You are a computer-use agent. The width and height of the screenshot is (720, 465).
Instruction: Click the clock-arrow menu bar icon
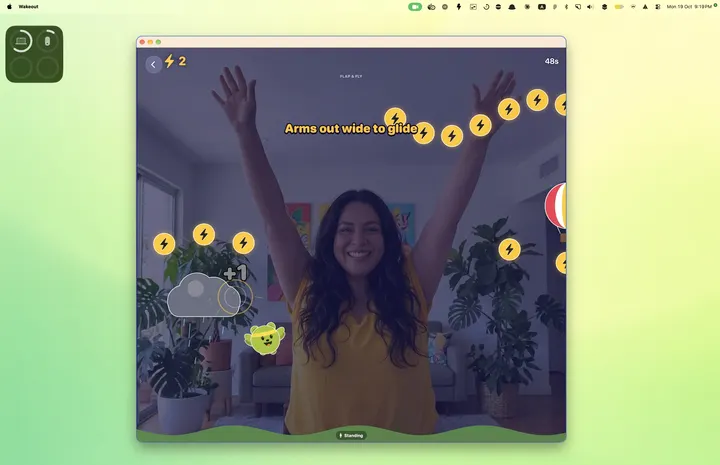(486, 7)
